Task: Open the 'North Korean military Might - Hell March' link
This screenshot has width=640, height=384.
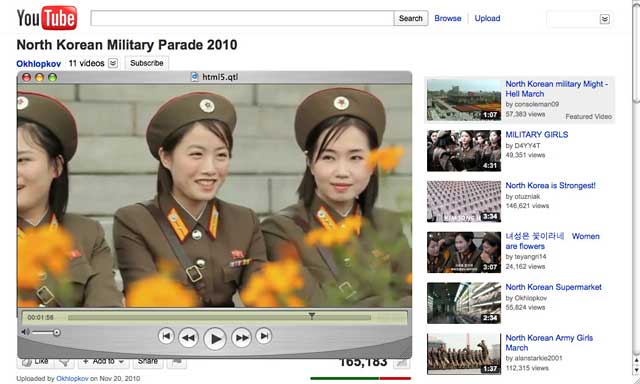Action: click(x=557, y=89)
